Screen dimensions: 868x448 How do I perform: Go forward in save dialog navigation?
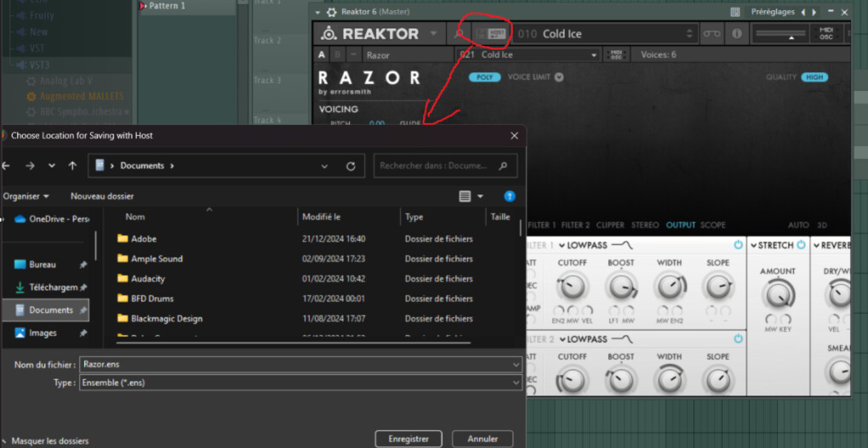pos(30,166)
